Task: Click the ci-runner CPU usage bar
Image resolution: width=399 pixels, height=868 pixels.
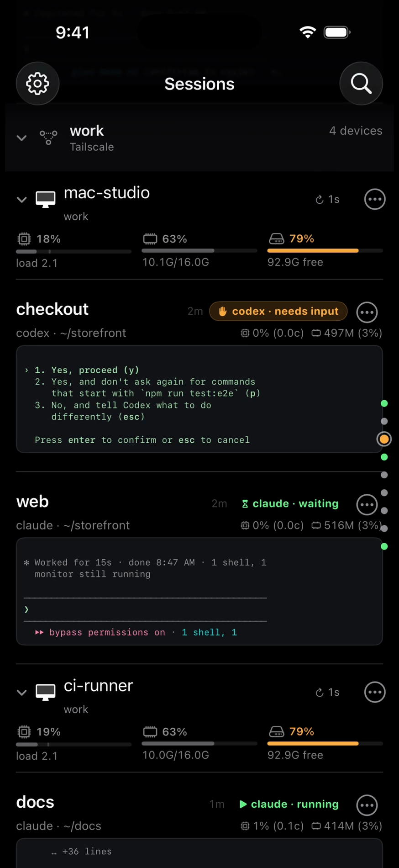Action: [73, 744]
